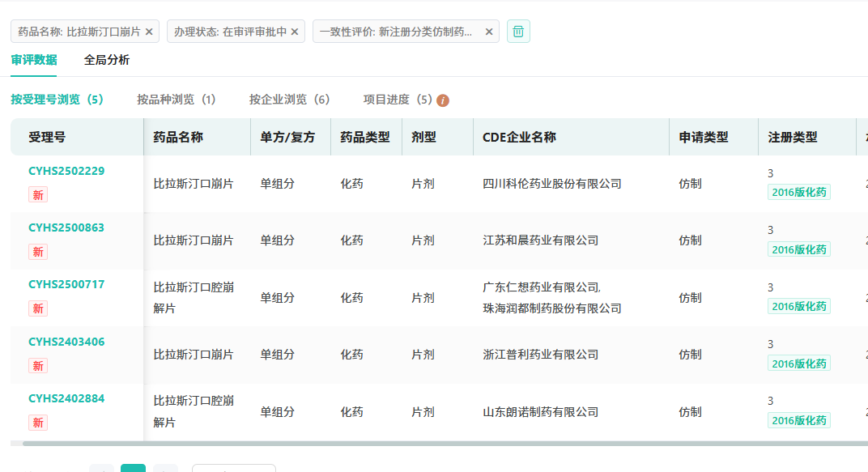The width and height of the screenshot is (868, 472).
Task: Remove the 药品名称 比拉斯汀口崩片 filter chip
Action: point(149,32)
